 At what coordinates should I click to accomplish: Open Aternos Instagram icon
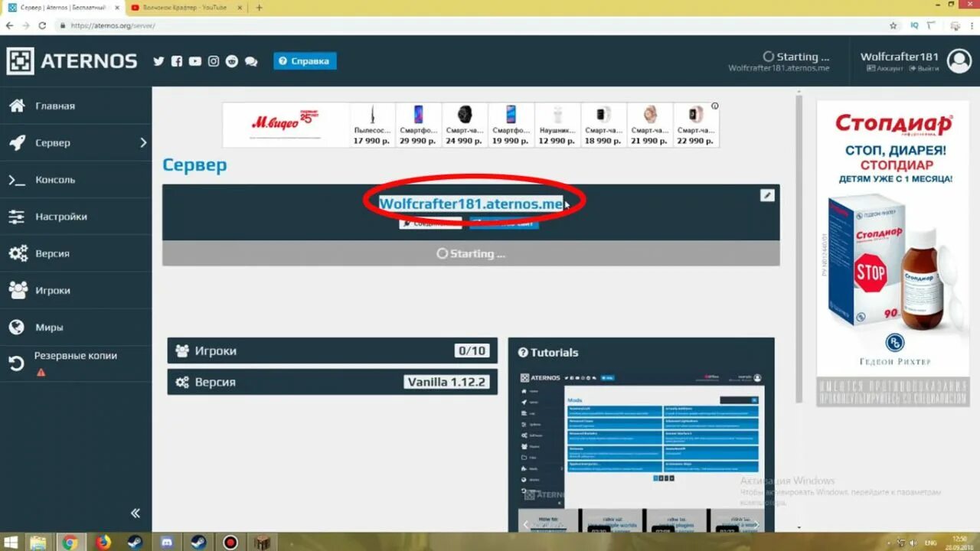214,61
